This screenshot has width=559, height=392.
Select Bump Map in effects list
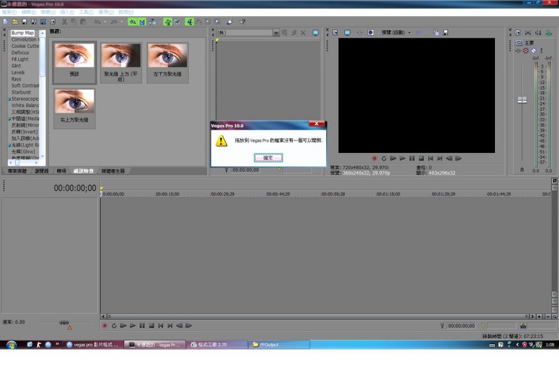(23, 33)
